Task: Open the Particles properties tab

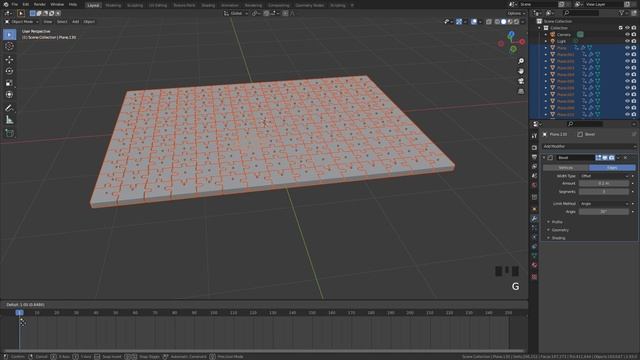Action: coord(534,228)
